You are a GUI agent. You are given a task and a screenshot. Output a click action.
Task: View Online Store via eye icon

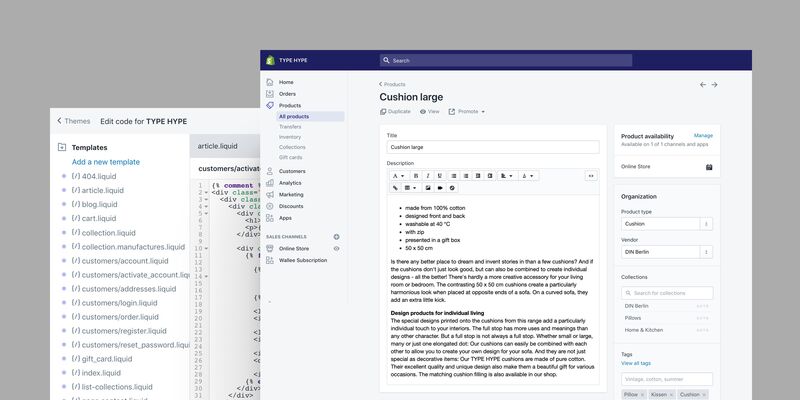[336, 248]
